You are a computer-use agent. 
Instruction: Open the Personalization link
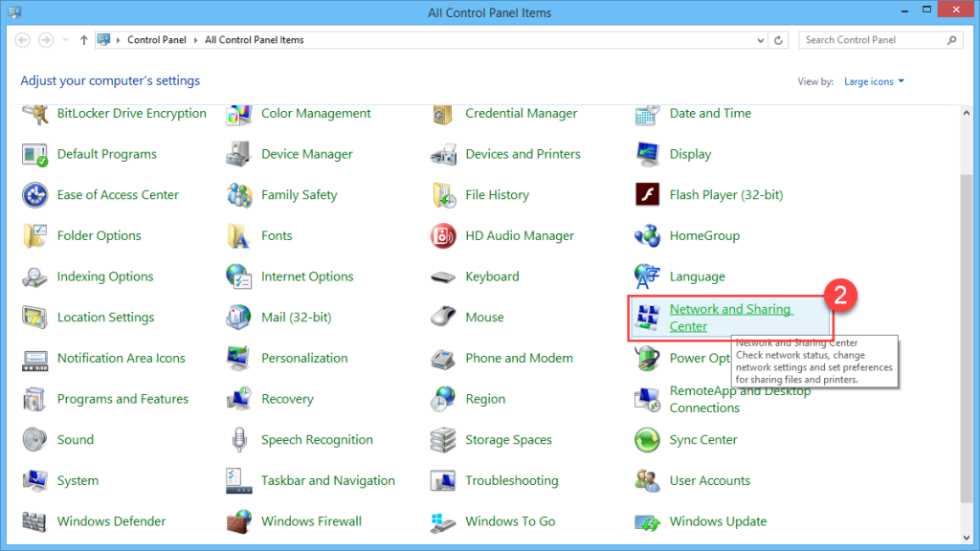(x=304, y=359)
